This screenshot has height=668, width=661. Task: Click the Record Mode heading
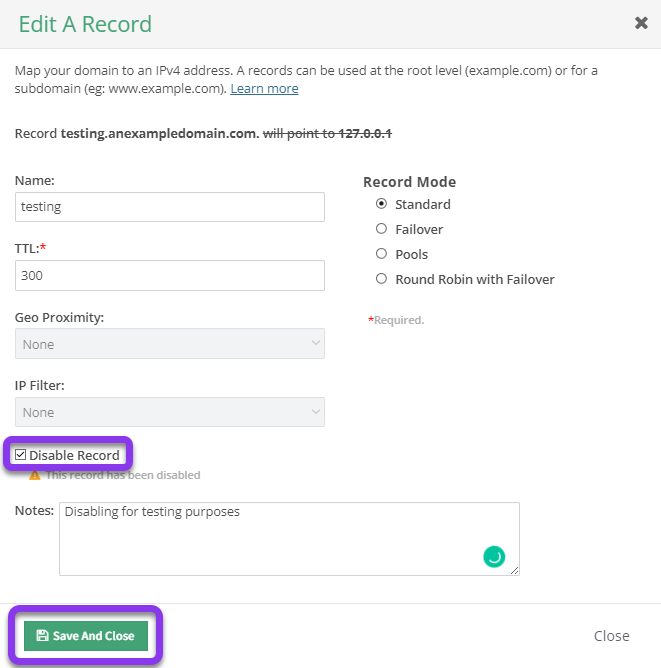click(x=409, y=182)
